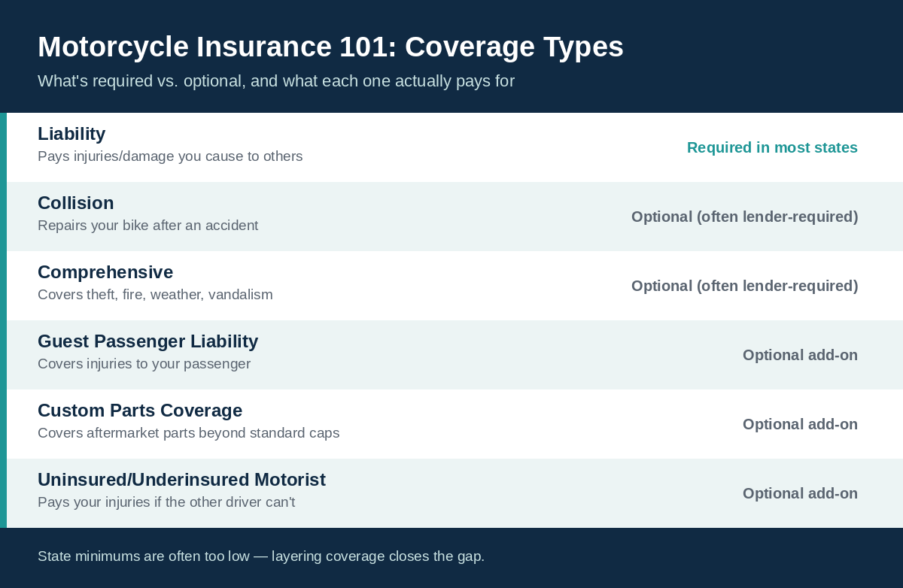The image size is (903, 588).
Task: Click the 'Guest Passenger Liability' heading
Action: [148, 341]
